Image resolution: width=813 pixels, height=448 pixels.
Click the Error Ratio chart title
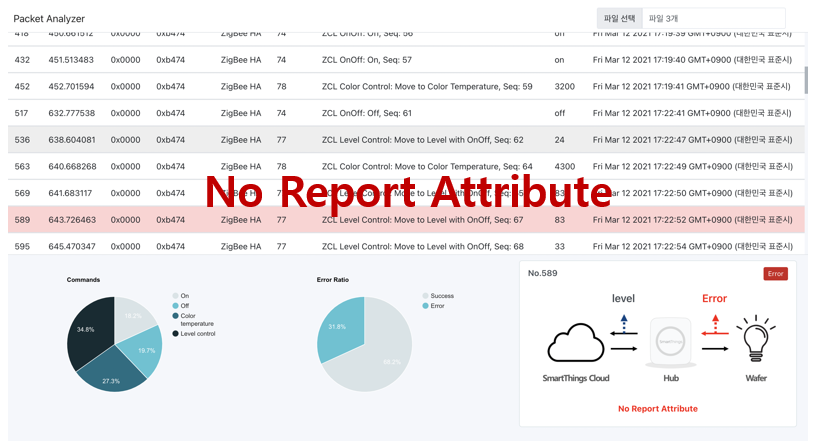[x=332, y=279]
